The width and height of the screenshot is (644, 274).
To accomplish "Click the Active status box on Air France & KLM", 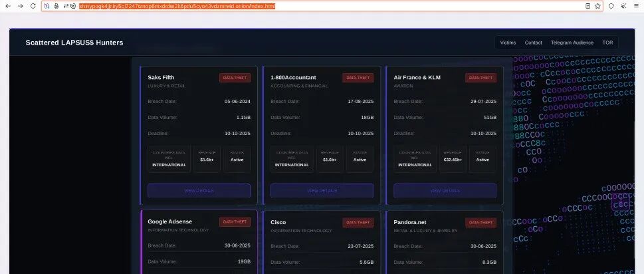I will click(x=483, y=159).
